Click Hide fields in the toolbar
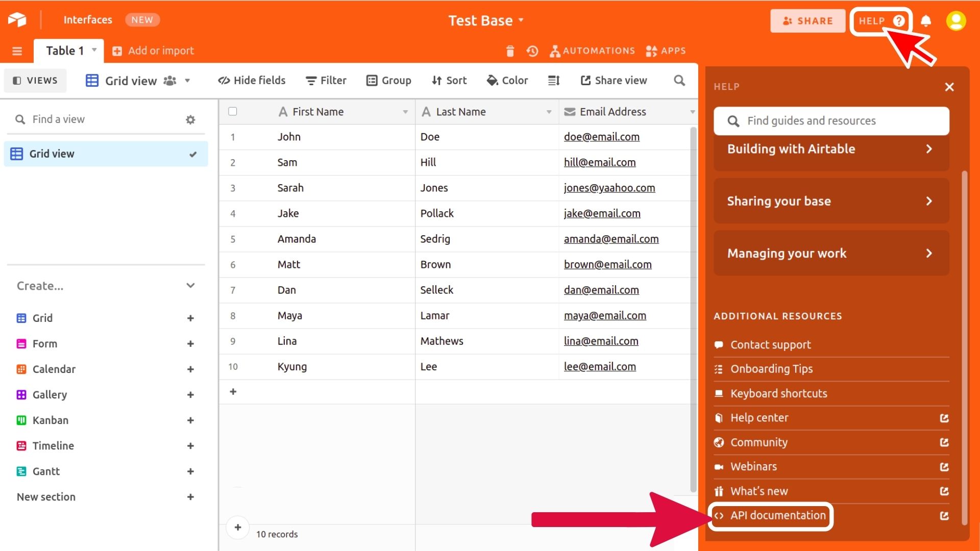 pos(252,81)
